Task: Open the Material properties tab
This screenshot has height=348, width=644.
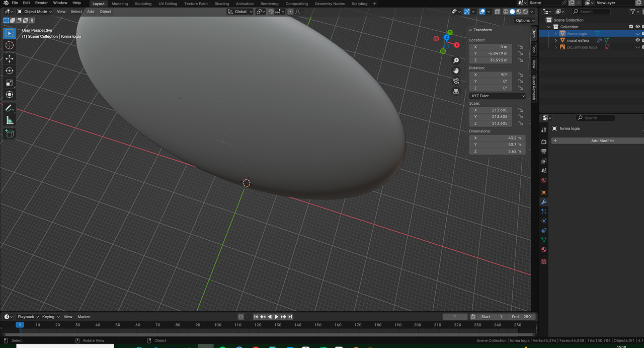Action: [544, 250]
